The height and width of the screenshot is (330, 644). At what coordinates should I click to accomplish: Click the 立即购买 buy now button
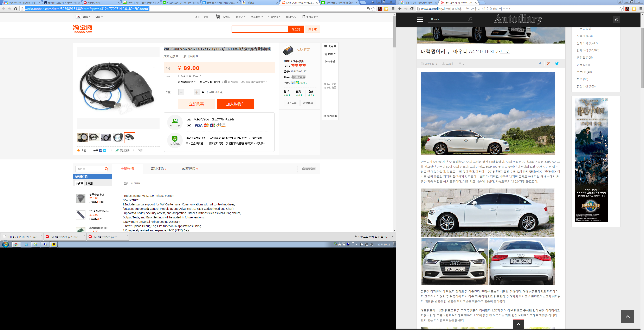tap(196, 104)
